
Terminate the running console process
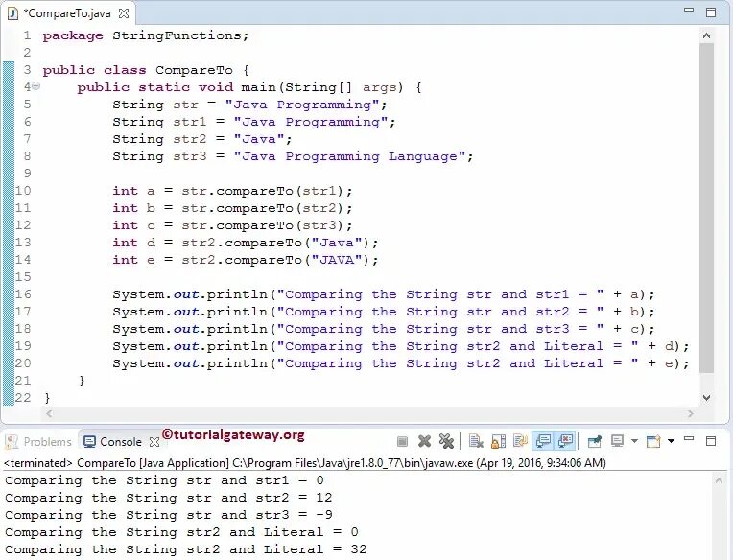click(x=402, y=441)
